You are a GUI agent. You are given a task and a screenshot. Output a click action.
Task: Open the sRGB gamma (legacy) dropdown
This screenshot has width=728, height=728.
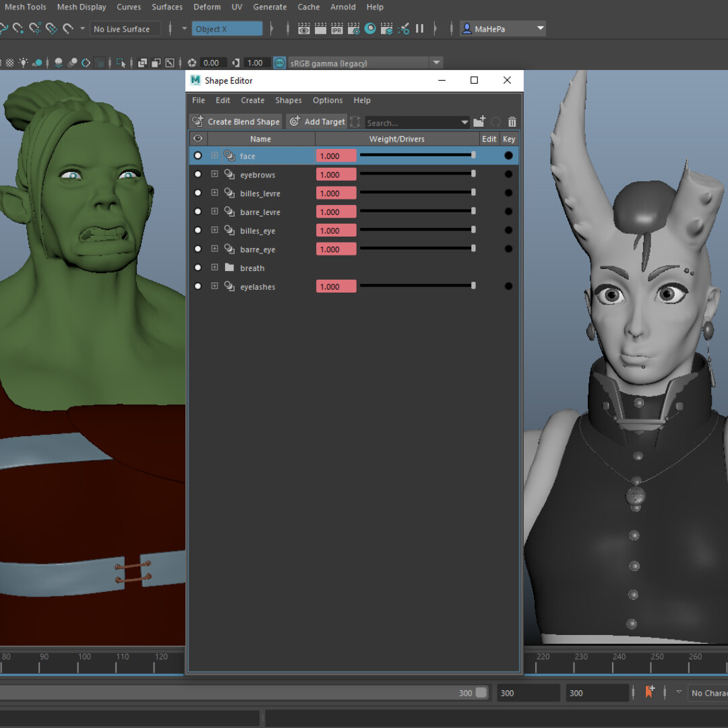436,63
